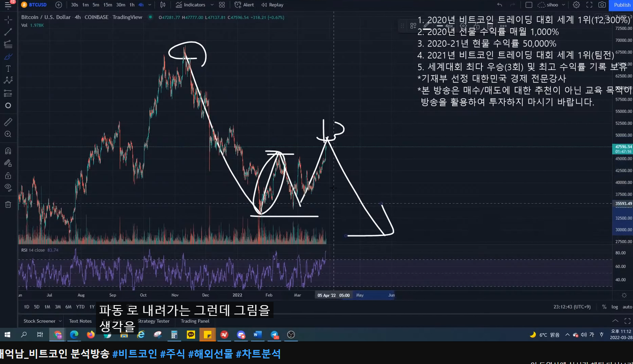Toggle logarithmic price scale

615,307
